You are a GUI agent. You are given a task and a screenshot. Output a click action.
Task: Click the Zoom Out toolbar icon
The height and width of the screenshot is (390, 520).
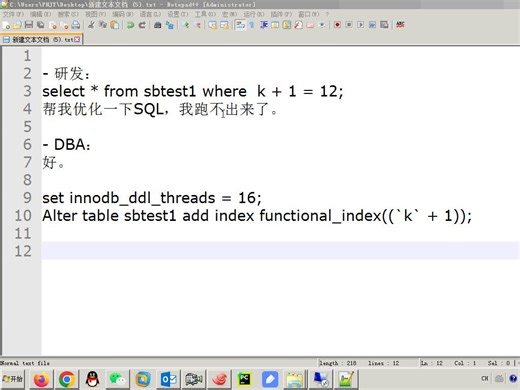197,25
